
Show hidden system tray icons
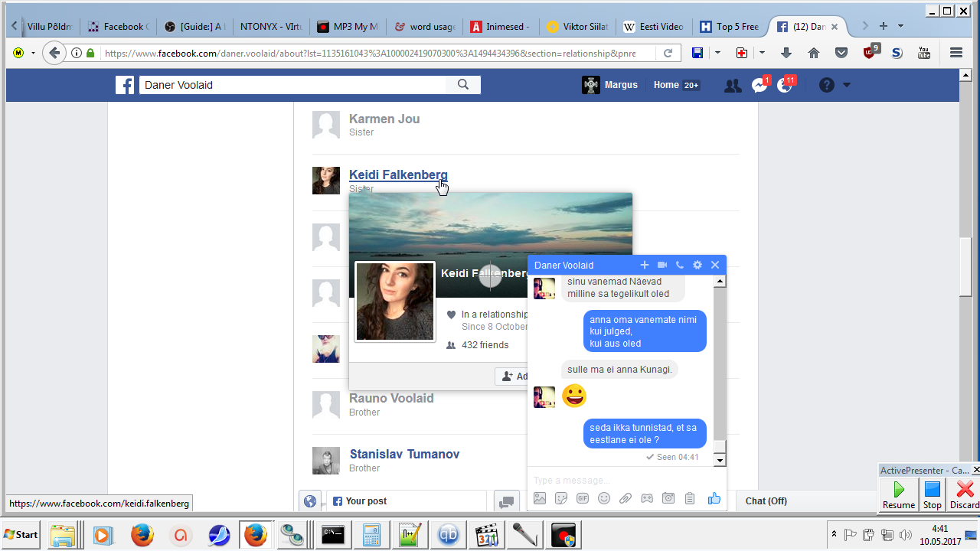point(833,534)
